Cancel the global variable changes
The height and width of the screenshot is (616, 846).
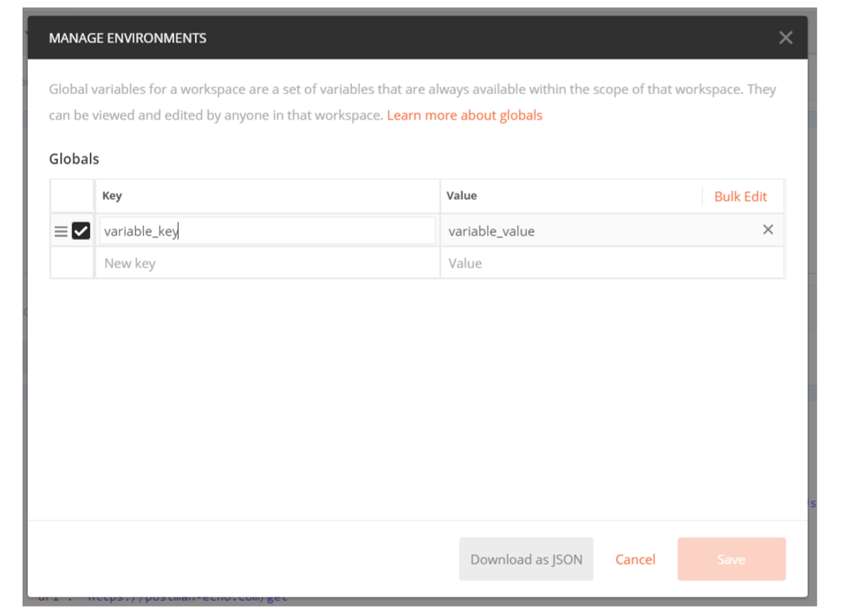point(635,559)
